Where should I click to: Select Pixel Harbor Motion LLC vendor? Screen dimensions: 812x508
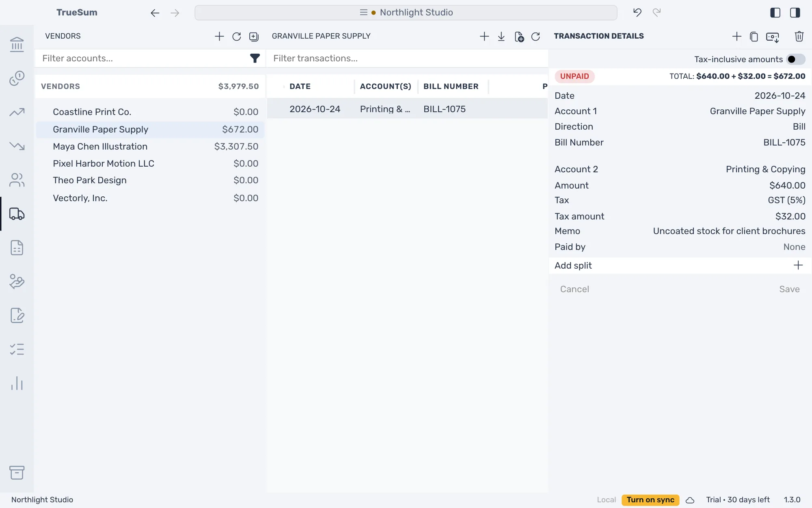150,164
